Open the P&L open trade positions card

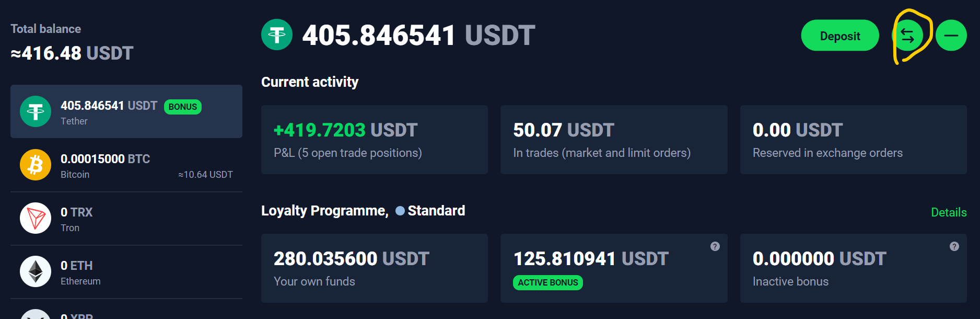click(374, 140)
